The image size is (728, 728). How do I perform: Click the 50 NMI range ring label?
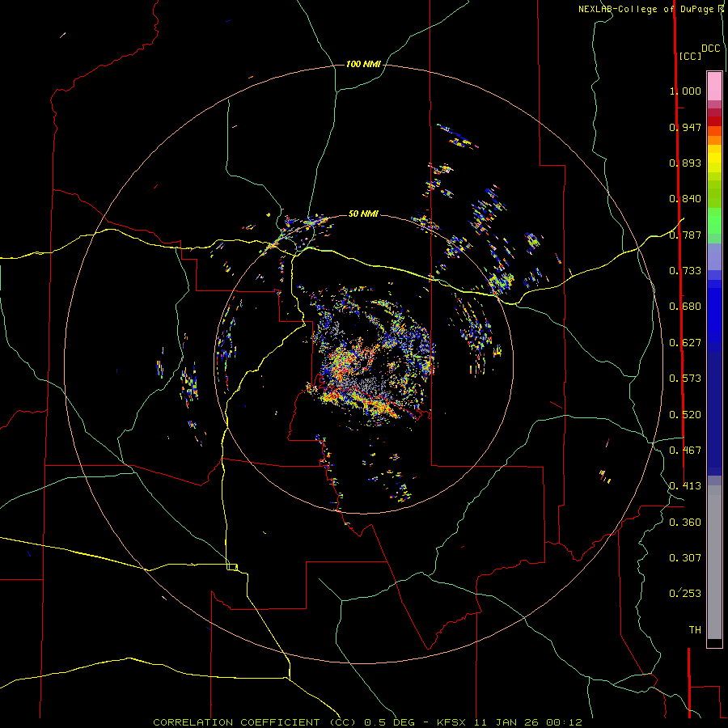click(363, 214)
